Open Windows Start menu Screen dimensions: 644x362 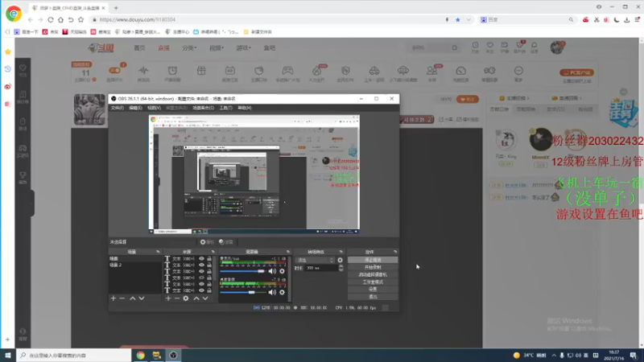8,356
